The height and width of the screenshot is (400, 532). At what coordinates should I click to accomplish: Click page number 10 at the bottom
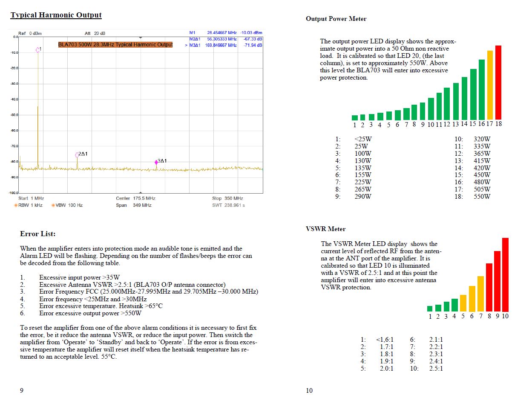coord(309,390)
